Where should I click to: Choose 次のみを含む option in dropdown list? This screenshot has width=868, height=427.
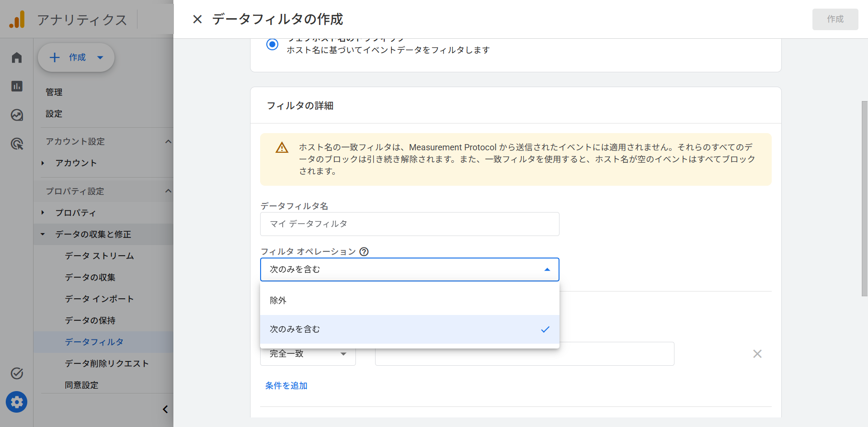[x=410, y=329]
